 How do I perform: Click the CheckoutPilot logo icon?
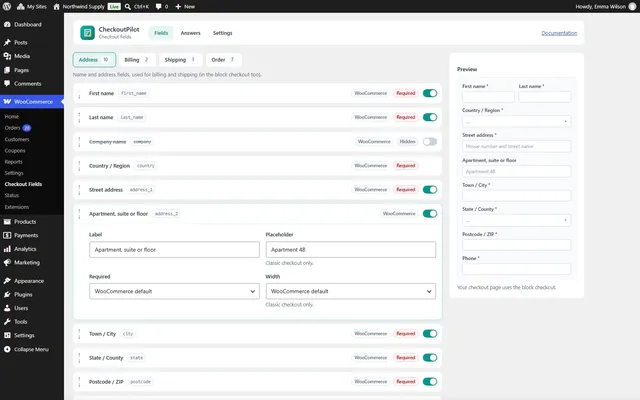[x=87, y=33]
